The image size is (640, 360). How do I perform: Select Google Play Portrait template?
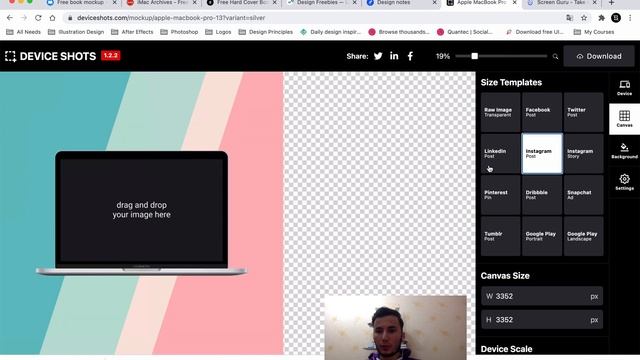[x=542, y=236]
